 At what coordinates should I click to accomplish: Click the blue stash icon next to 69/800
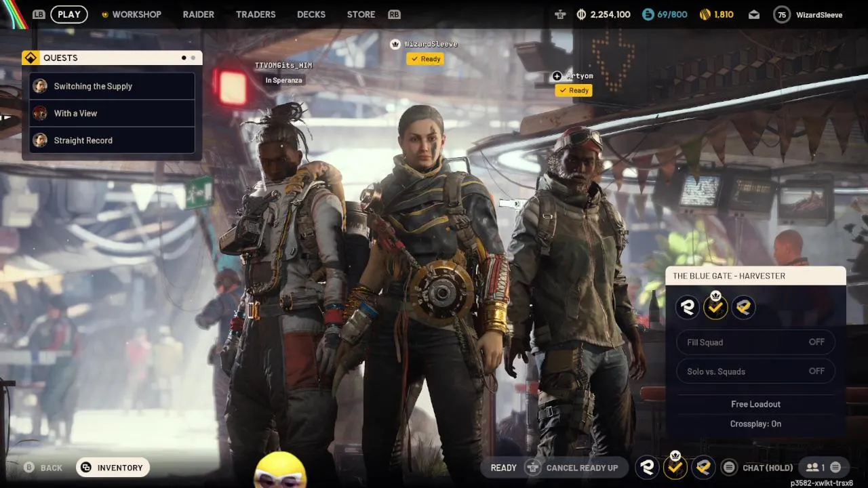(648, 14)
